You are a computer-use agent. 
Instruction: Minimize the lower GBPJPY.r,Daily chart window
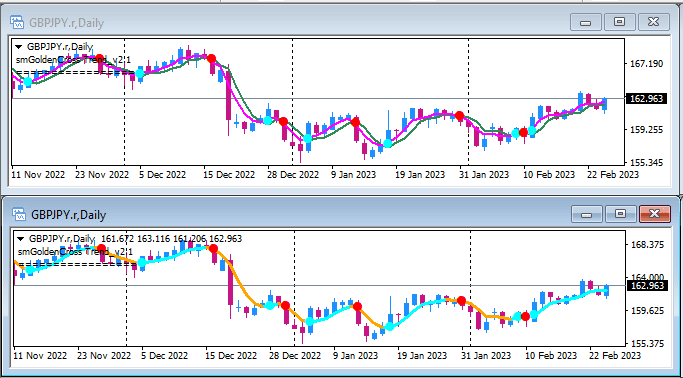587,214
